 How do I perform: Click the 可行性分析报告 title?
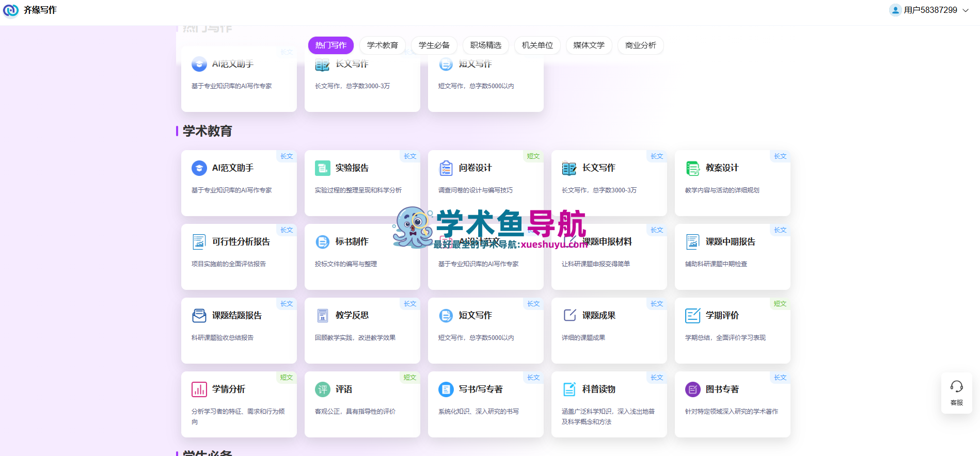(x=241, y=242)
